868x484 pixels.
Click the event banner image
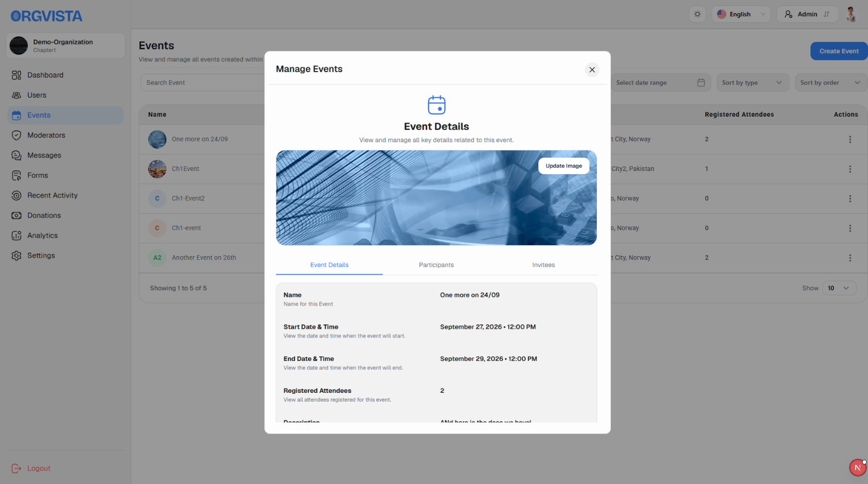(x=436, y=198)
